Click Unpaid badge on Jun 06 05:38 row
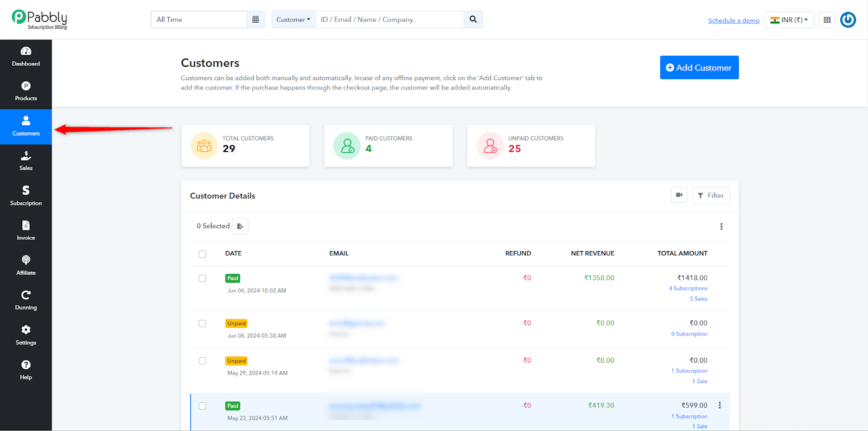Image resolution: width=868 pixels, height=431 pixels. click(237, 323)
